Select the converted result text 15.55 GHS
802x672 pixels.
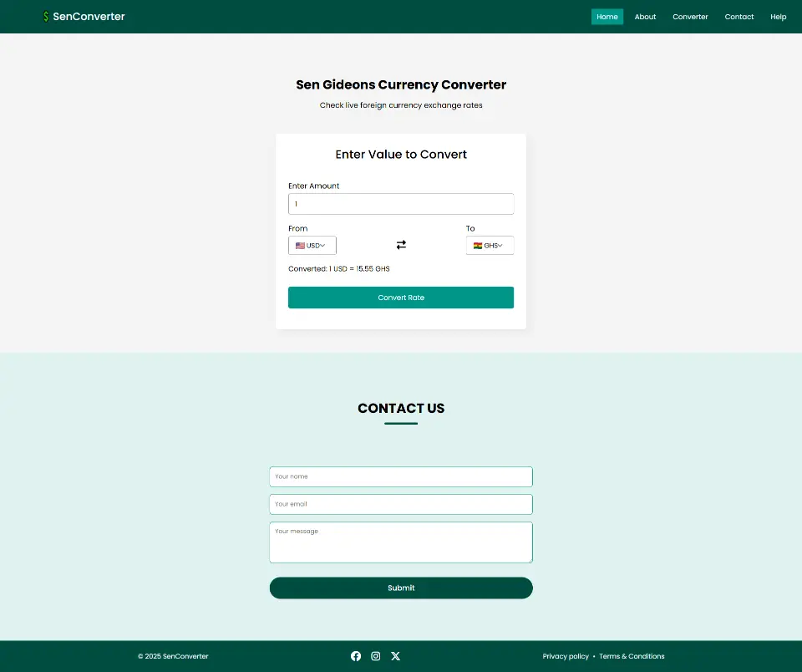(x=373, y=268)
